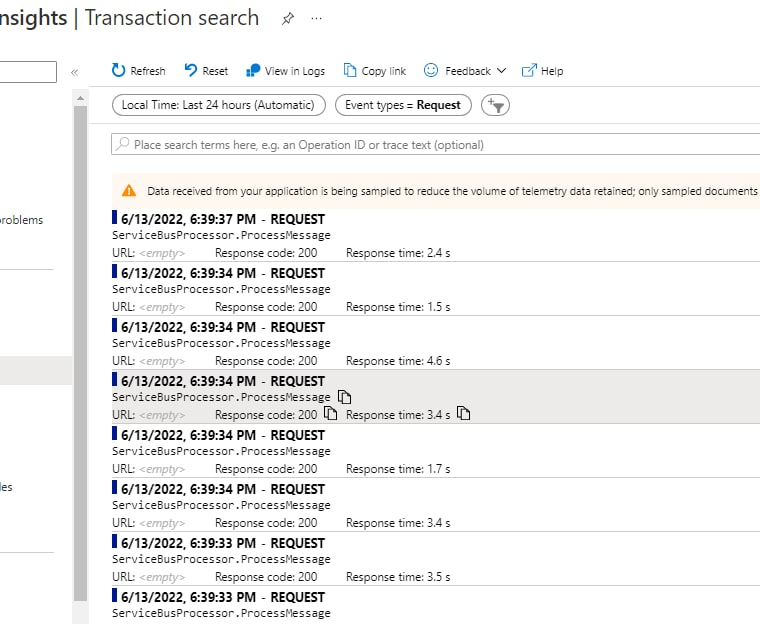760x624 pixels.
Task: Change the Local Time range filter
Action: coord(219,105)
